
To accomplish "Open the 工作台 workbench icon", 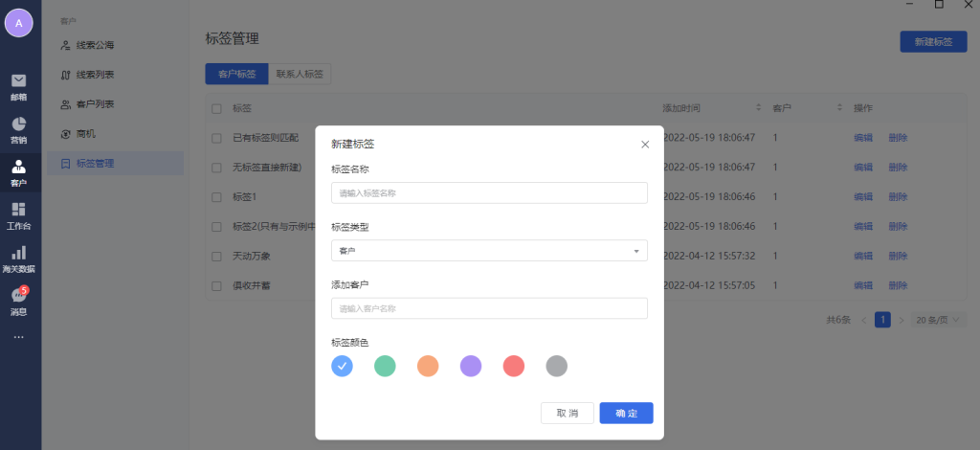I will [19, 211].
